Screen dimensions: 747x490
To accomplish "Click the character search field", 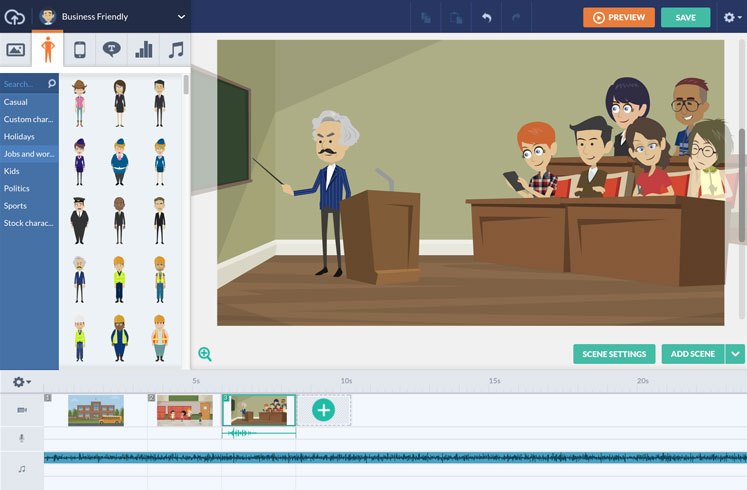I will [x=23, y=84].
